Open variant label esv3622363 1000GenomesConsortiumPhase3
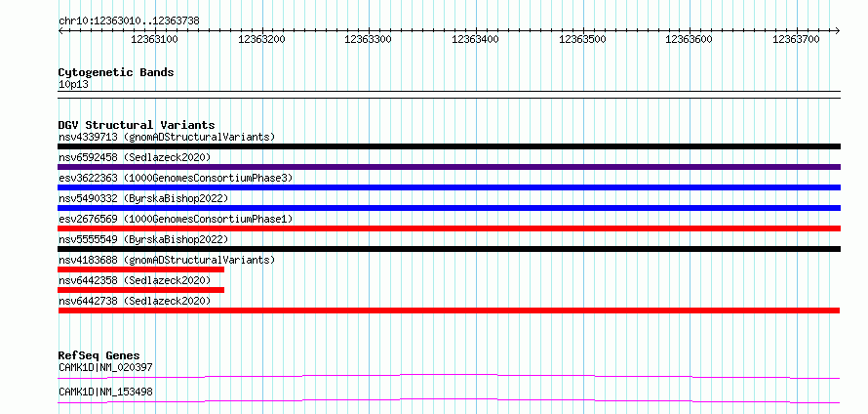The width and height of the screenshot is (868, 414). tap(176, 178)
